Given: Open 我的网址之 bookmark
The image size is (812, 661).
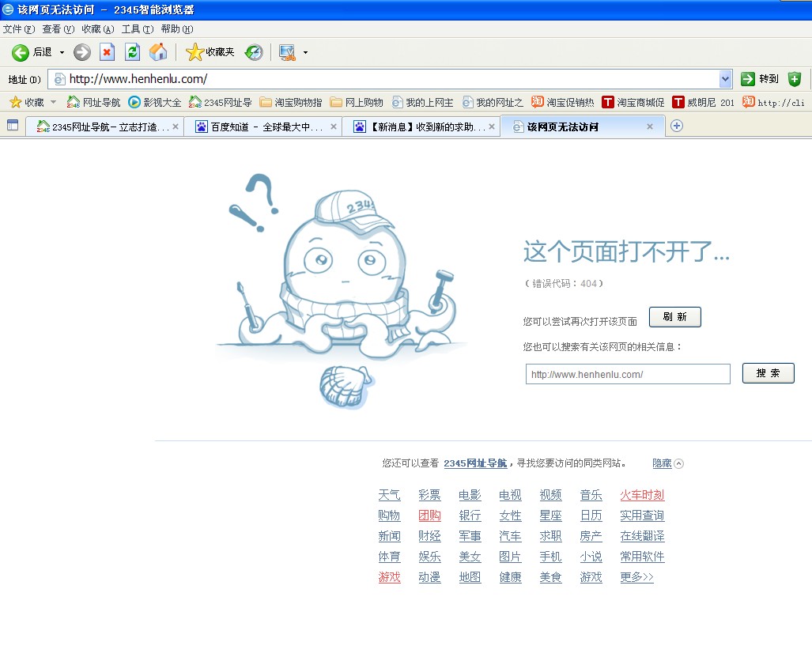Looking at the screenshot, I should [493, 102].
